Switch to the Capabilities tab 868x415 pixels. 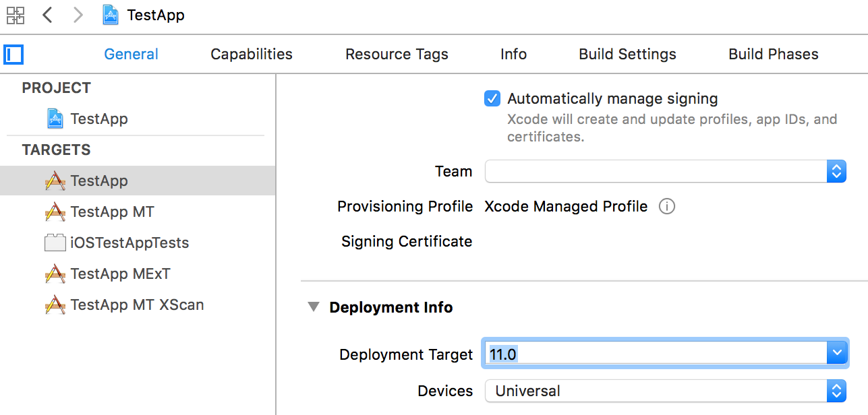252,55
